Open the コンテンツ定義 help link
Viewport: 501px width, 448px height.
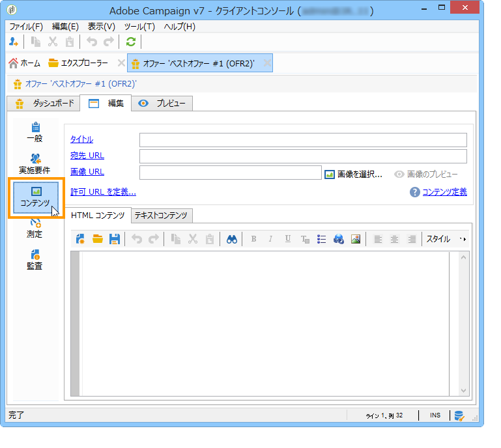(x=444, y=192)
